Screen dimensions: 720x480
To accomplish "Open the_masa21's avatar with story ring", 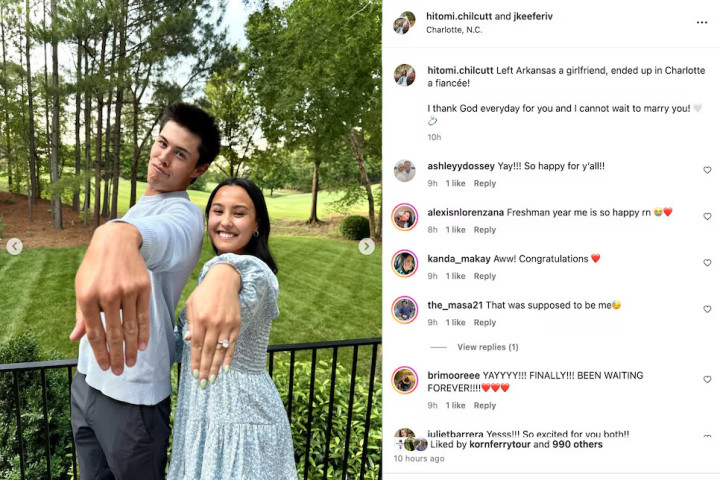I will pyautogui.click(x=405, y=310).
